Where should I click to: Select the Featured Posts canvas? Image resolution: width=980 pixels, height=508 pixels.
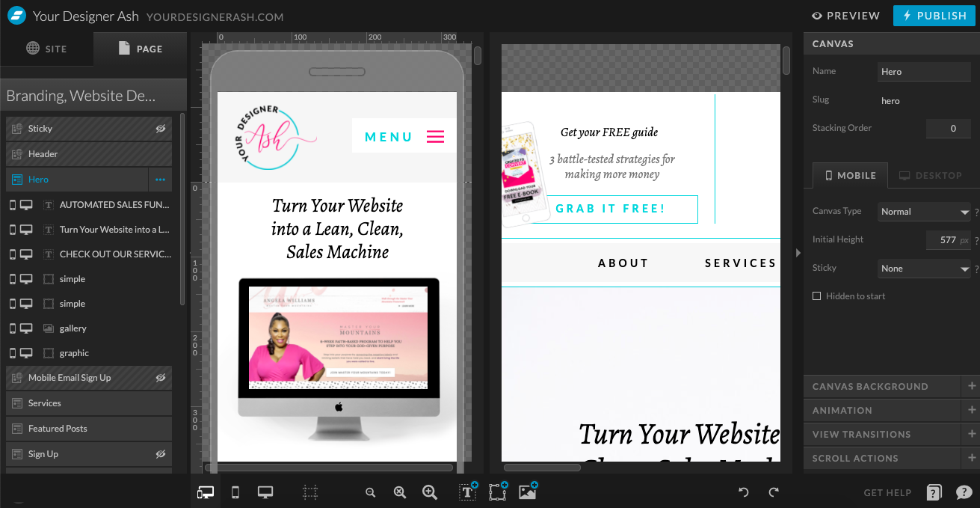coord(89,429)
